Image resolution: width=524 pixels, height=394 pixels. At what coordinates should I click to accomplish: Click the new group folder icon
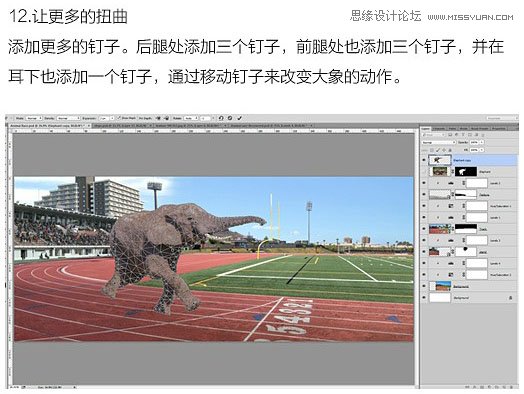(497, 387)
